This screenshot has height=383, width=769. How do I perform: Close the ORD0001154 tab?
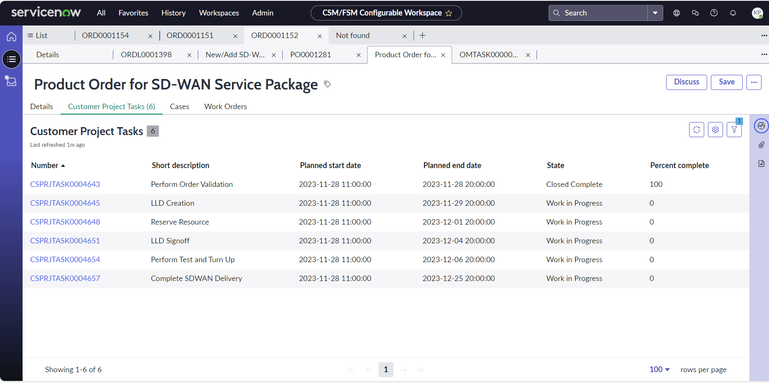pyautogui.click(x=151, y=36)
